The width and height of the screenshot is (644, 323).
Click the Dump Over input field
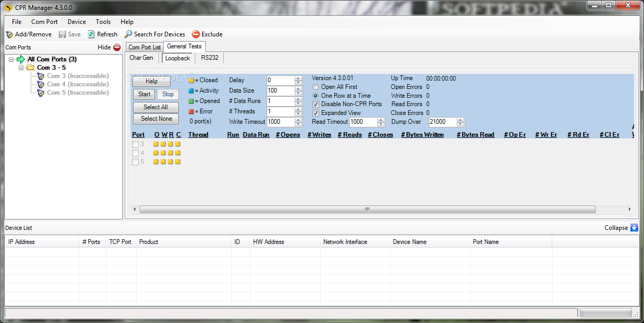[443, 122]
